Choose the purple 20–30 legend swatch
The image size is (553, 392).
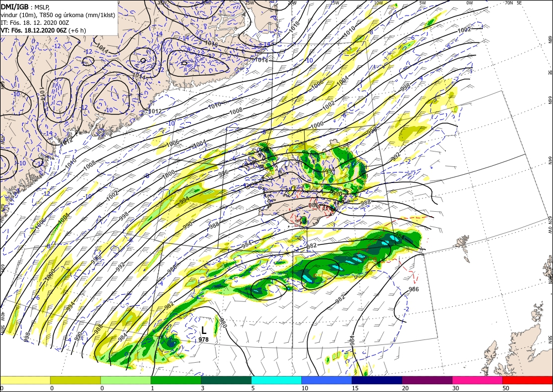tap(427, 380)
